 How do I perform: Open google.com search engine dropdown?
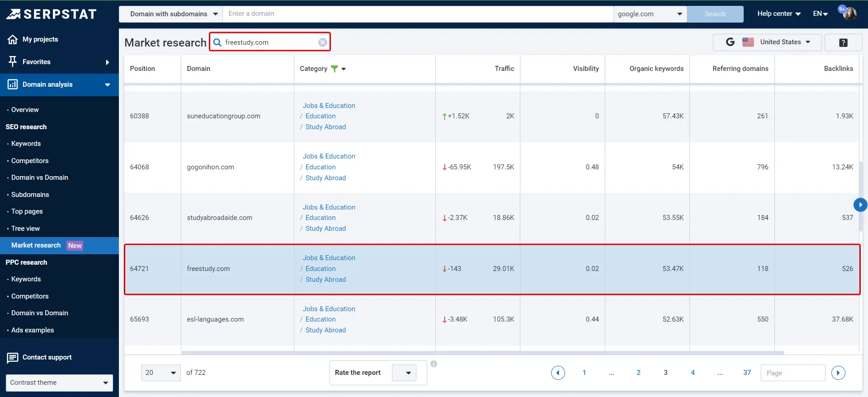[650, 14]
